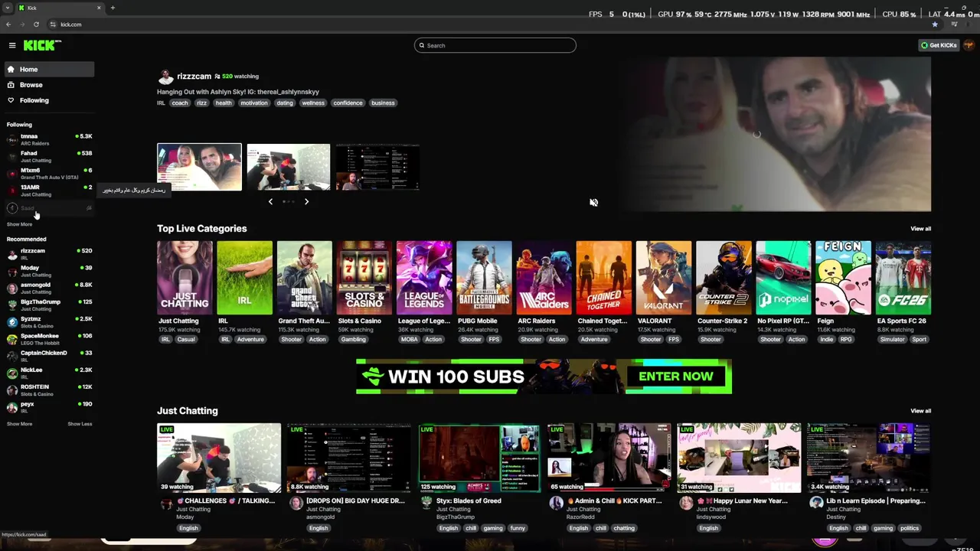Open Lib n Learn Episode stream title
Screen dimensions: 980x551
(x=876, y=501)
